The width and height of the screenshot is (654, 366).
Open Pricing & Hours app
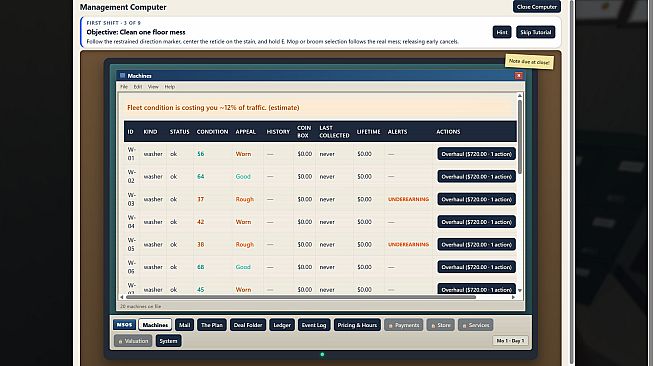[357, 325]
